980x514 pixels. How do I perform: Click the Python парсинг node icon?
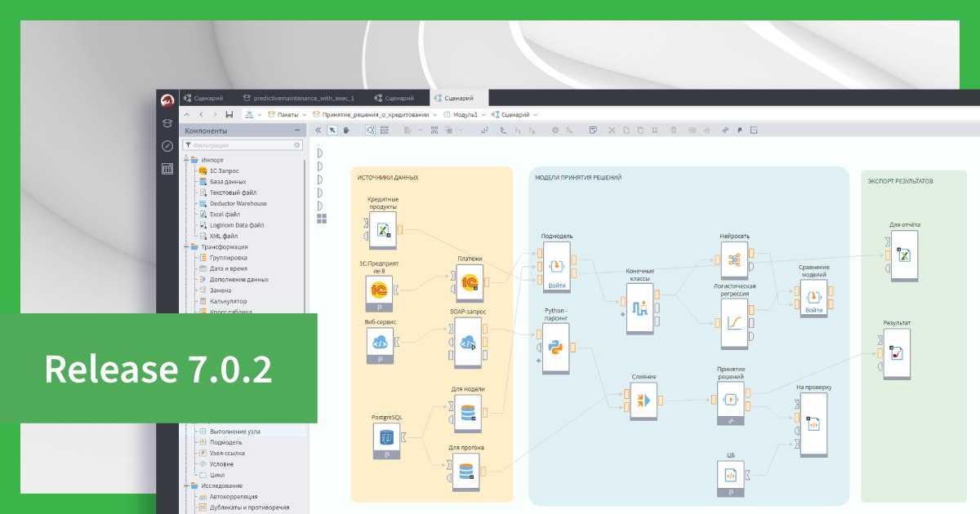pyautogui.click(x=557, y=348)
